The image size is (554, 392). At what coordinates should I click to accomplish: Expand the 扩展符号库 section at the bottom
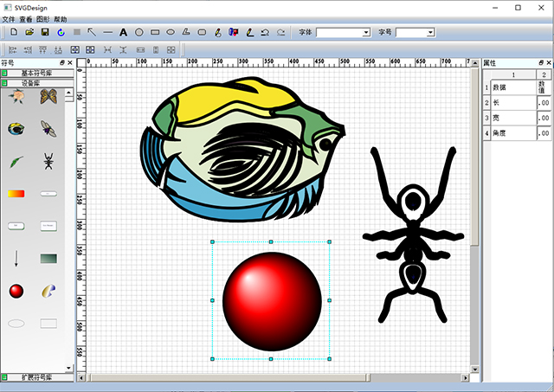click(36, 377)
